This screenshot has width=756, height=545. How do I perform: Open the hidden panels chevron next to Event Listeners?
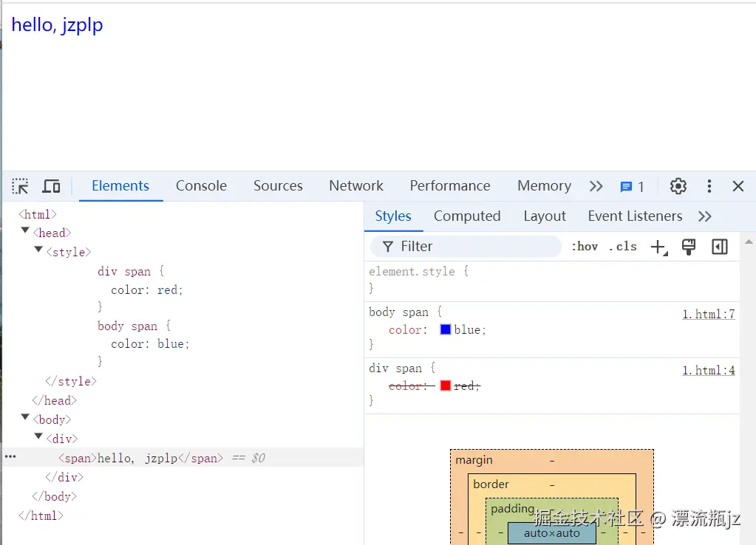coord(704,216)
